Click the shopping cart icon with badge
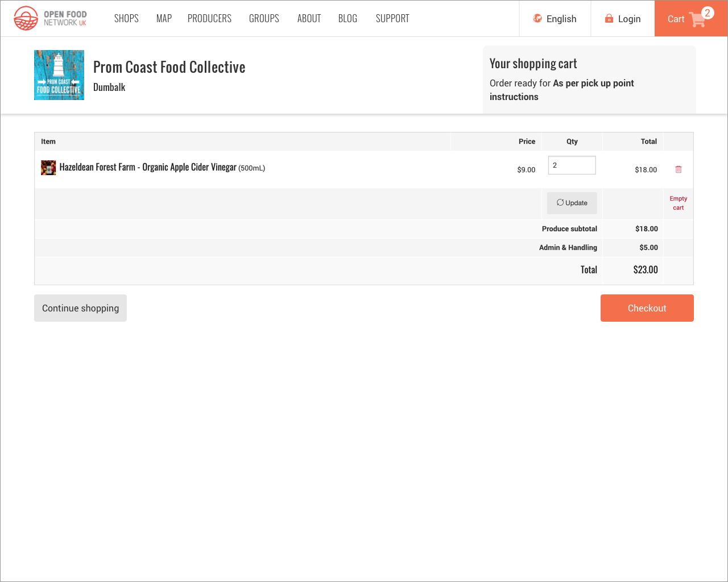728x582 pixels. pyautogui.click(x=701, y=17)
